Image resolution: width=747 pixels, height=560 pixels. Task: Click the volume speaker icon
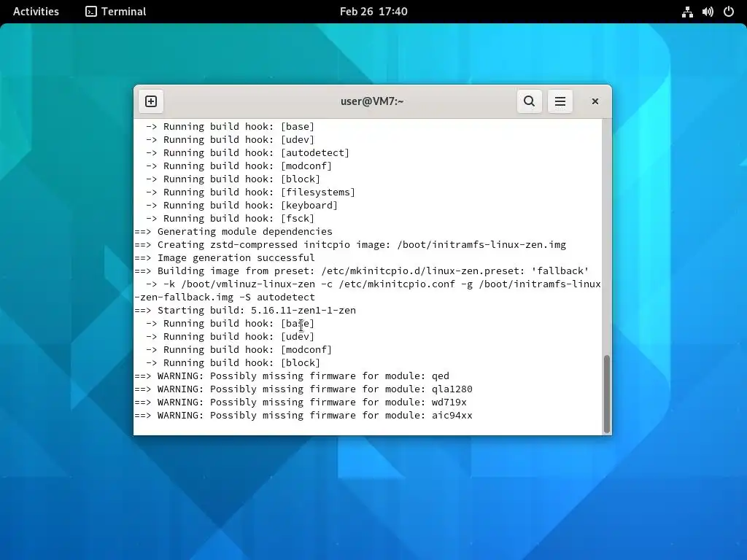(708, 12)
